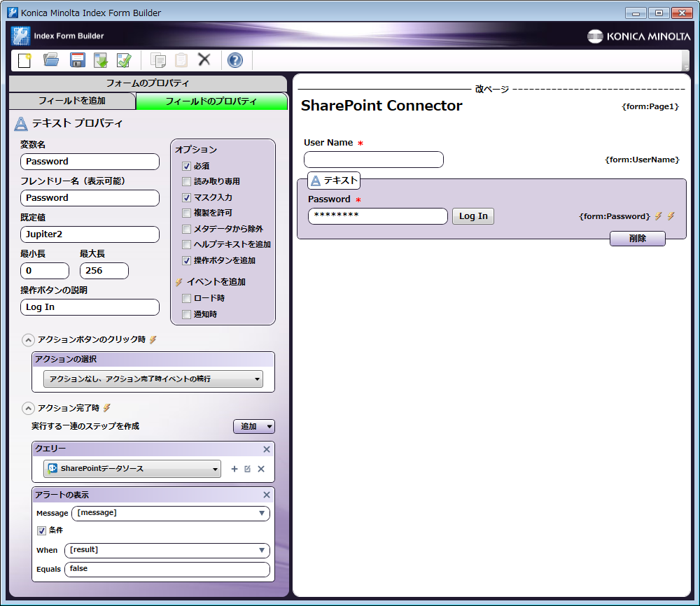Viewport: 700px width, 606px height.
Task: Click the 既定値 Jupiter2 input field
Action: coord(90,234)
